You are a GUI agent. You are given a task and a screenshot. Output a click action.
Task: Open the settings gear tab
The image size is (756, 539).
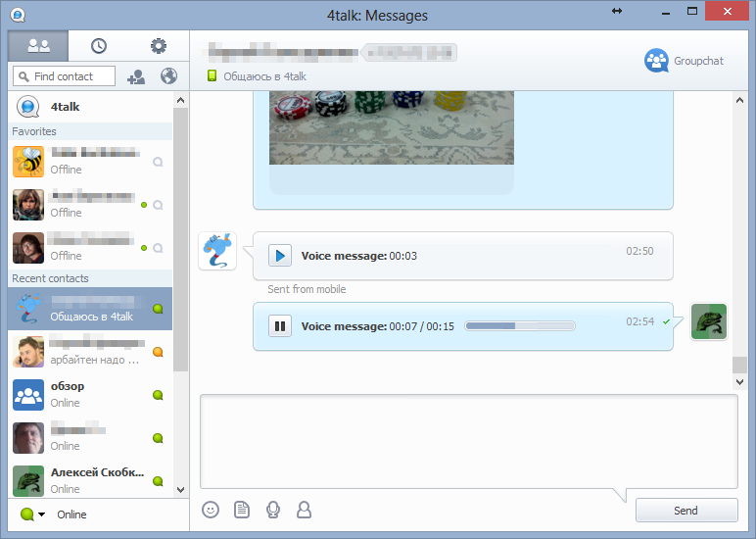pos(158,46)
